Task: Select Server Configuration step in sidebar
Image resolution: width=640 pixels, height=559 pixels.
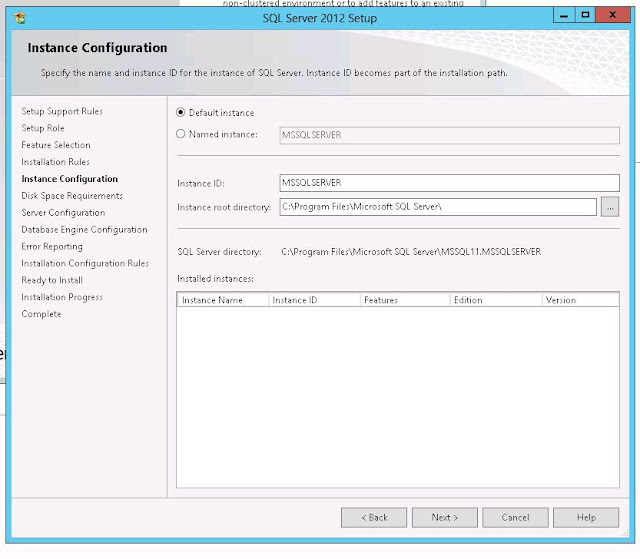Action: (x=63, y=213)
